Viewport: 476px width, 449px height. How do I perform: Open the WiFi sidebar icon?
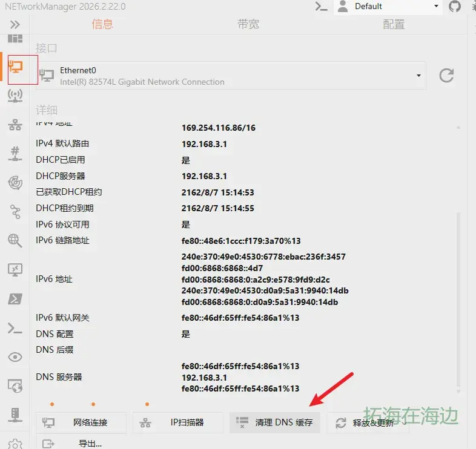15,96
